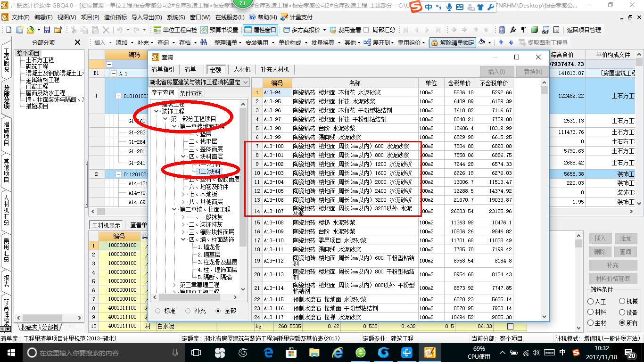Click 材料价格查询 button
This screenshot has height=362, width=644.
613,279
